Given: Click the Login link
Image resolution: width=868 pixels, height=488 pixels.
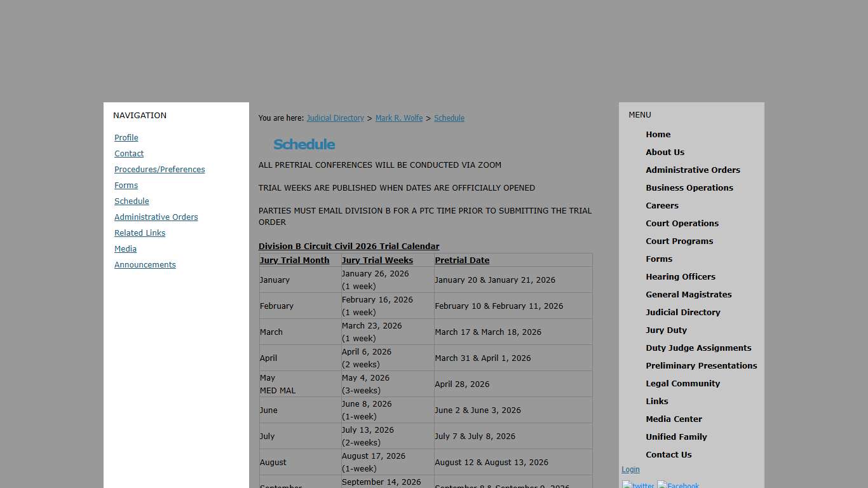Looking at the screenshot, I should [x=630, y=469].
